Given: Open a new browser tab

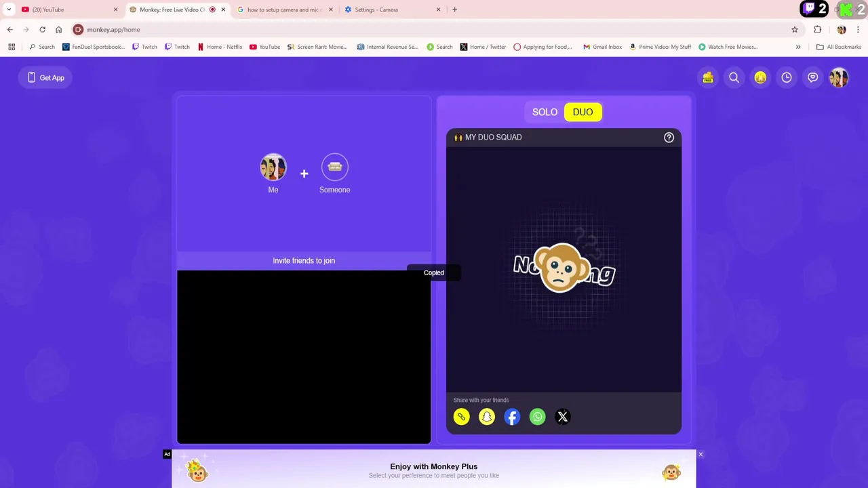Looking at the screenshot, I should (x=454, y=9).
